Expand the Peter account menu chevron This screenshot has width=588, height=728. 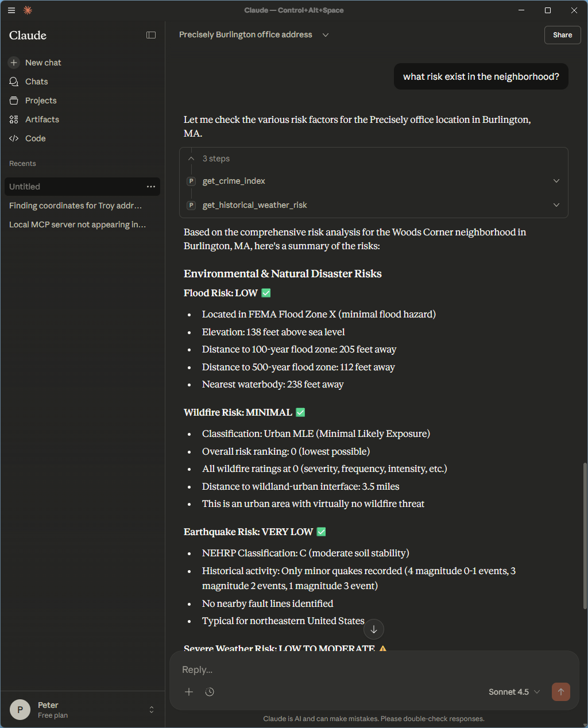tap(152, 710)
